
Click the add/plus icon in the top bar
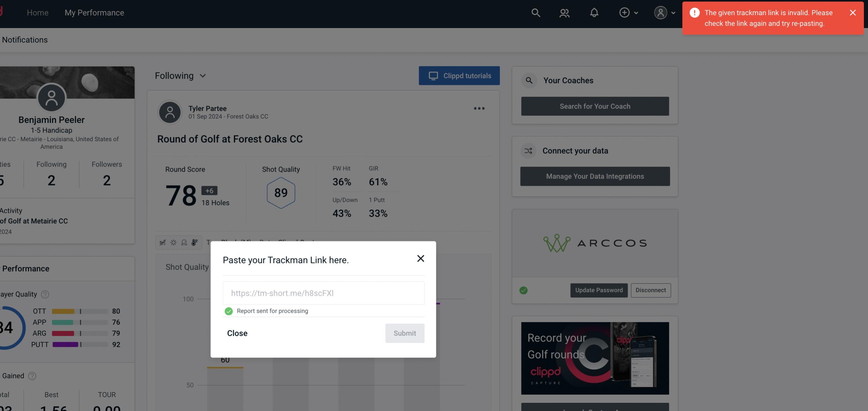(x=624, y=12)
